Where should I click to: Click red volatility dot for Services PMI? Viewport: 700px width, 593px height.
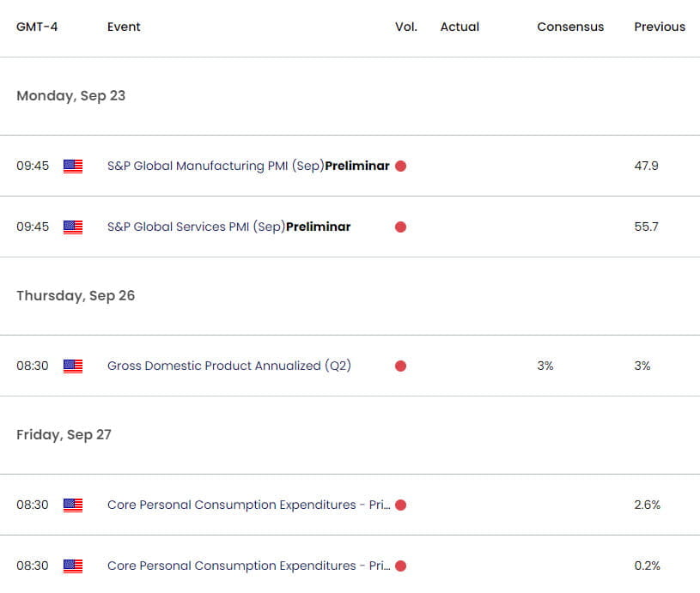tap(400, 227)
